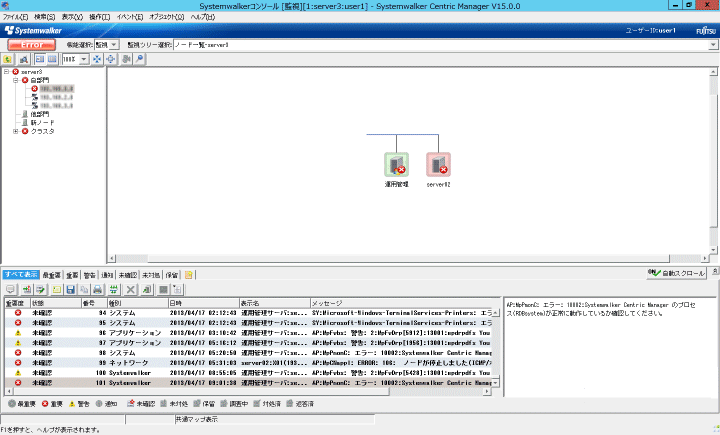Viewport: 720px width, 435px height.
Task: Toggle list view display icon
Action: point(52,59)
